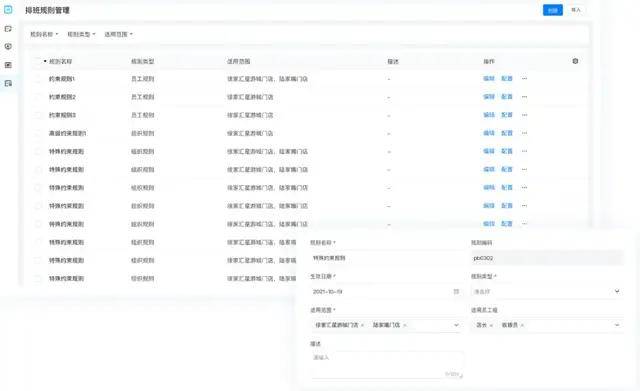The image size is (640, 391).
Task: Open table column settings gear icon
Action: click(575, 61)
